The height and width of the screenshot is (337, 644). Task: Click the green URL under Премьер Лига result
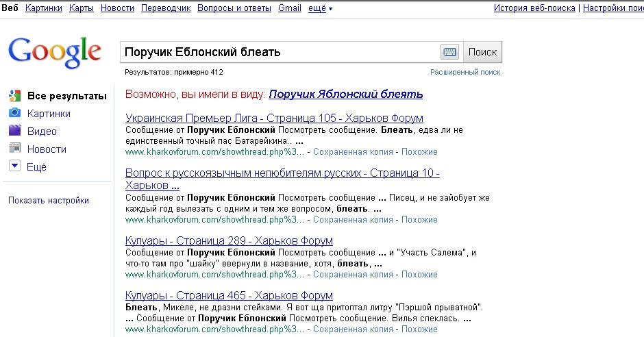pos(215,152)
